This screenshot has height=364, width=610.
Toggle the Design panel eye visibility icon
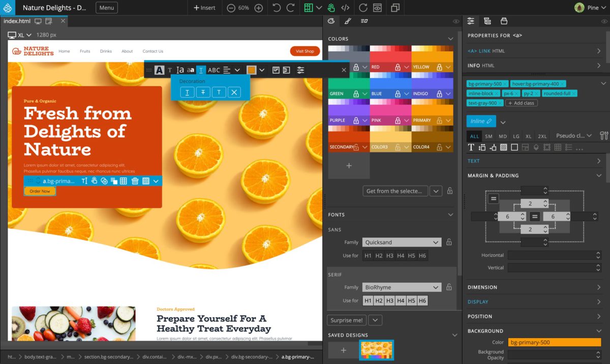pos(456,21)
